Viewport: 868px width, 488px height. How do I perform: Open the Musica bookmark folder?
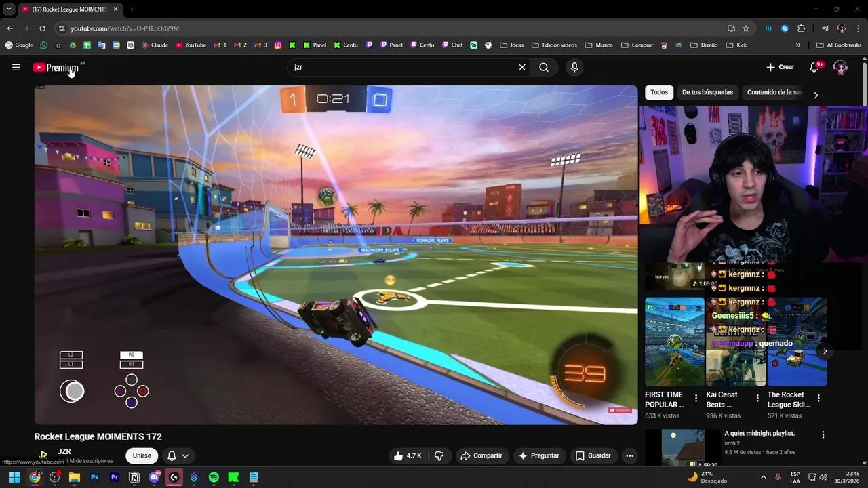point(599,45)
